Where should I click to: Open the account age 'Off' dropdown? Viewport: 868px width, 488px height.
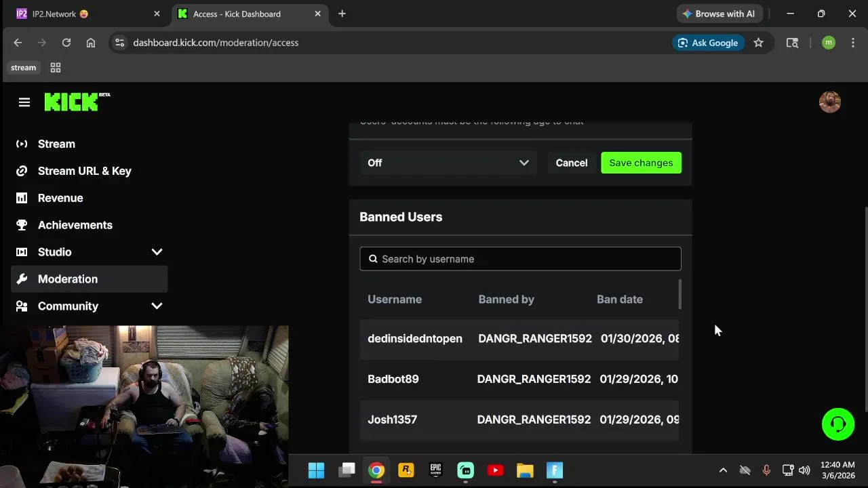point(448,163)
